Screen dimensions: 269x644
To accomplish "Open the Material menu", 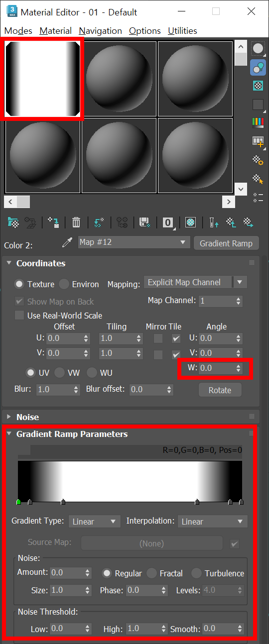I will click(55, 31).
